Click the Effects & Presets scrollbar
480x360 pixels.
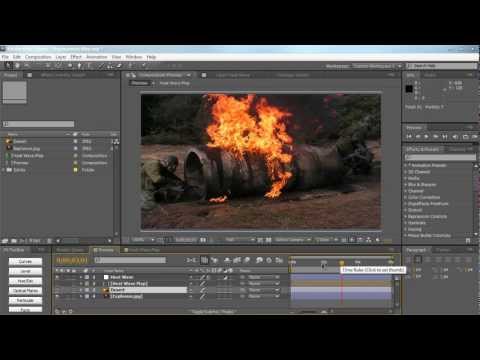point(476,199)
